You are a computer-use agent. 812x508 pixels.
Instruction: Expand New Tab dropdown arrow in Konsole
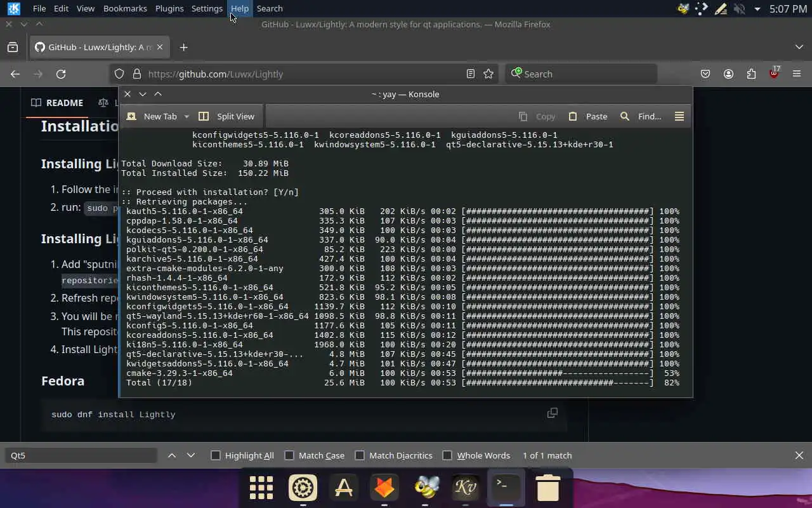pyautogui.click(x=187, y=116)
